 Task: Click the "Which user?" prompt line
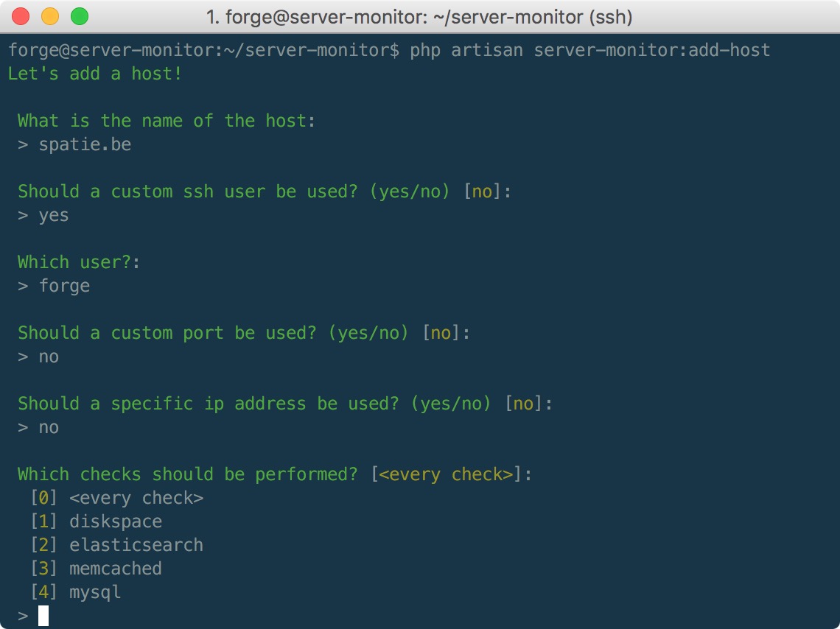tap(79, 262)
